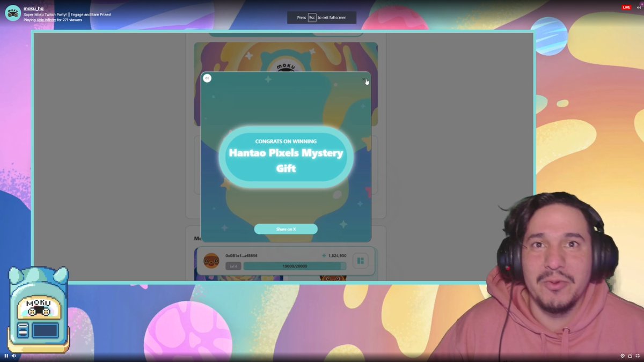The height and width of the screenshot is (362, 644).
Task: Click the Esc key hint in fullscreen notice
Action: coord(312,18)
